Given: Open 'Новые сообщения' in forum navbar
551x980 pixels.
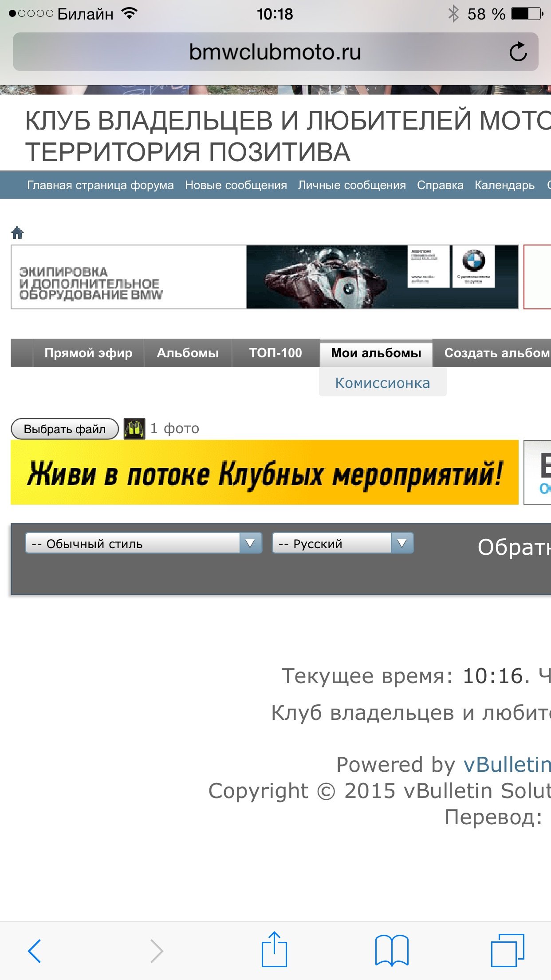Looking at the screenshot, I should pos(236,185).
